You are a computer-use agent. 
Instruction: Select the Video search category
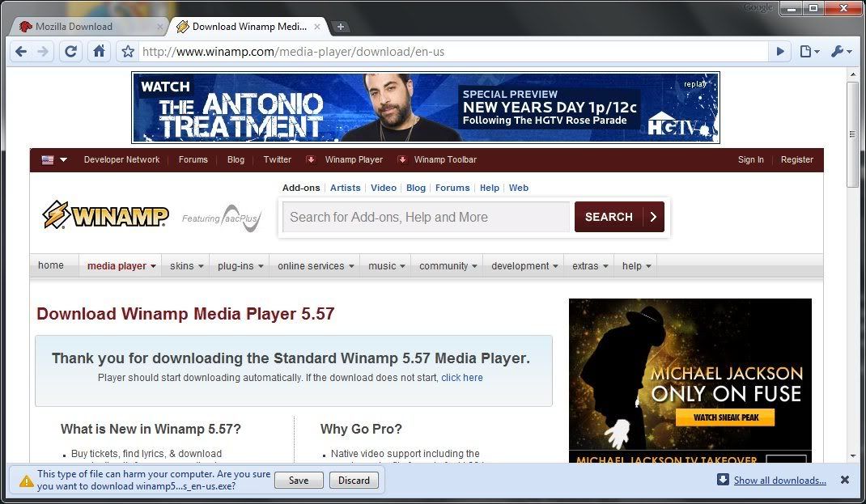coord(384,188)
